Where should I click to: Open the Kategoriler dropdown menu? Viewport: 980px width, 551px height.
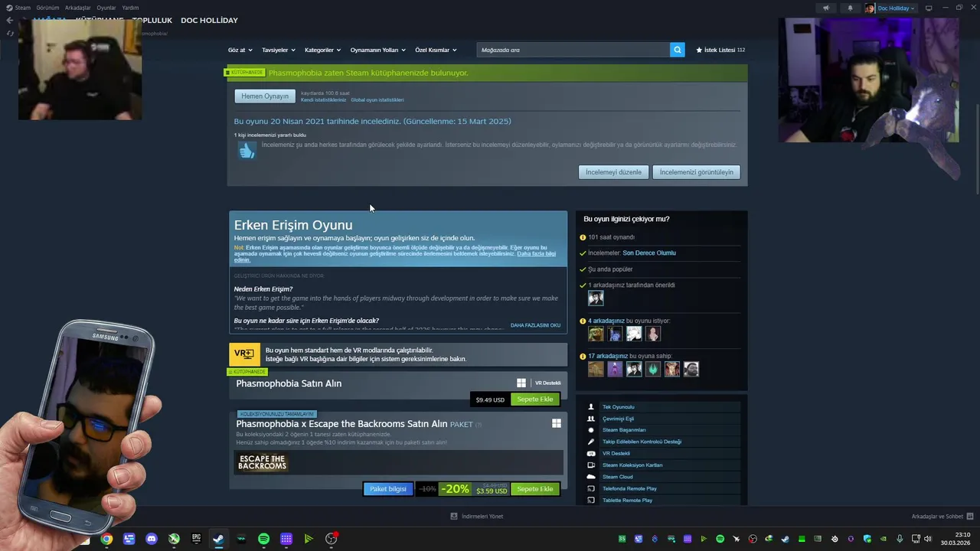coord(322,50)
